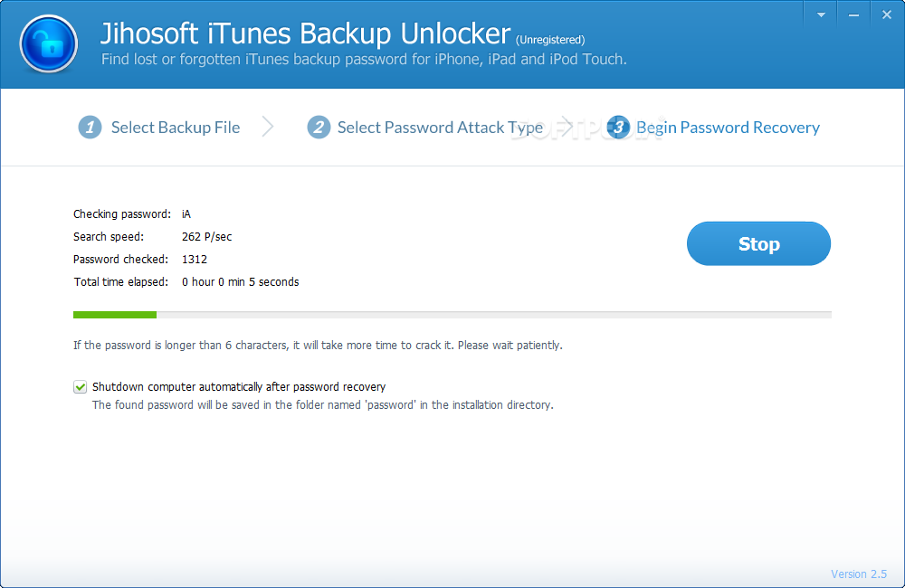The height and width of the screenshot is (588, 905).
Task: Select Begin Password Recovery step label
Action: (728, 128)
